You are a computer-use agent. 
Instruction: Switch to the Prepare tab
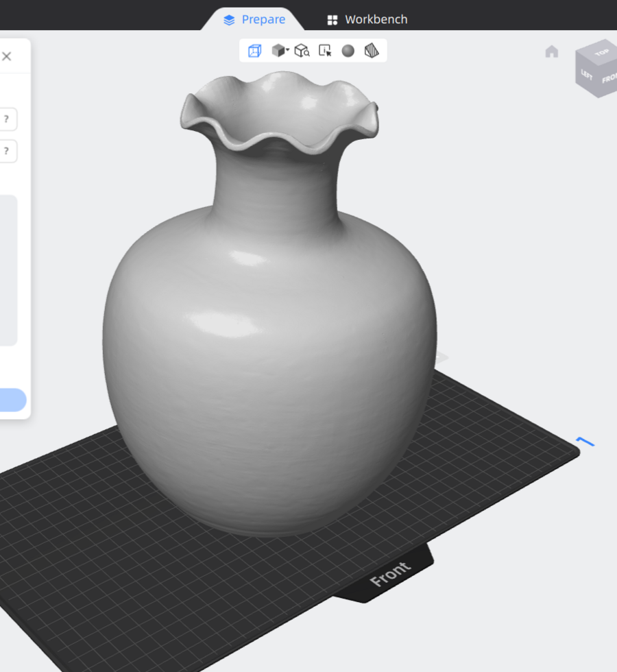pyautogui.click(x=254, y=19)
